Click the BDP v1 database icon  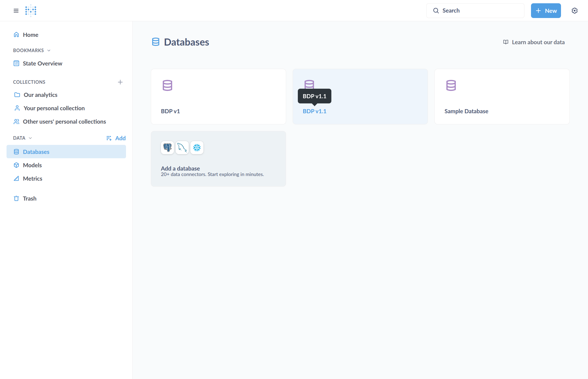click(x=167, y=85)
